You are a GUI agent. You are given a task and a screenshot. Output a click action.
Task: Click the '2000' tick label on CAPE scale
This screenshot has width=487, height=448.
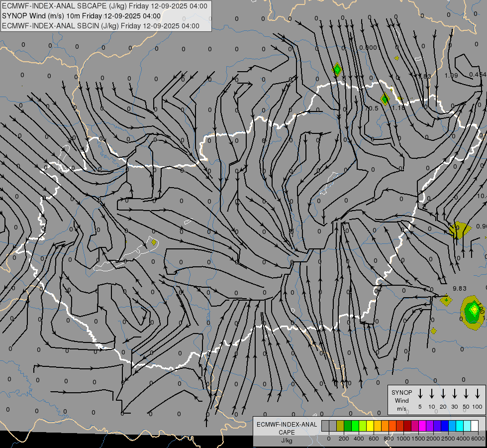(433, 439)
